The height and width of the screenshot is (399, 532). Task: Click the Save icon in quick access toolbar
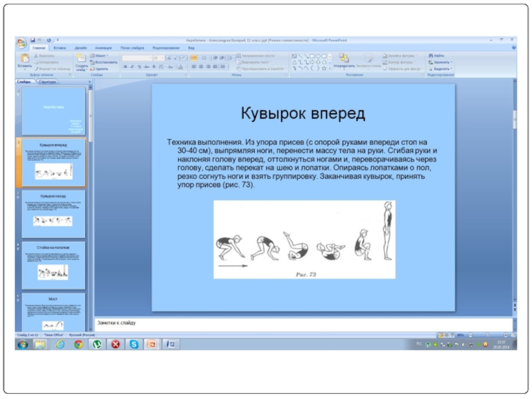pos(33,41)
